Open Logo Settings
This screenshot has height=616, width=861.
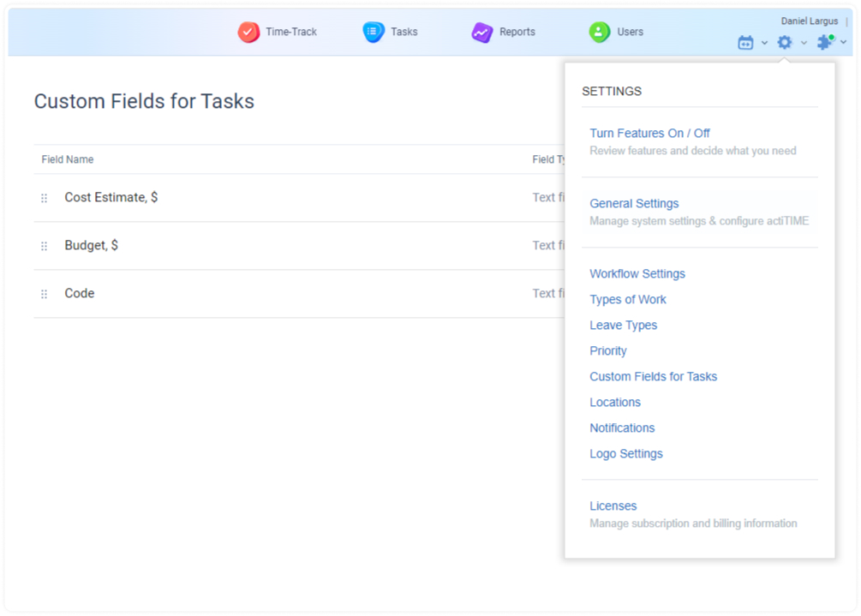(626, 454)
